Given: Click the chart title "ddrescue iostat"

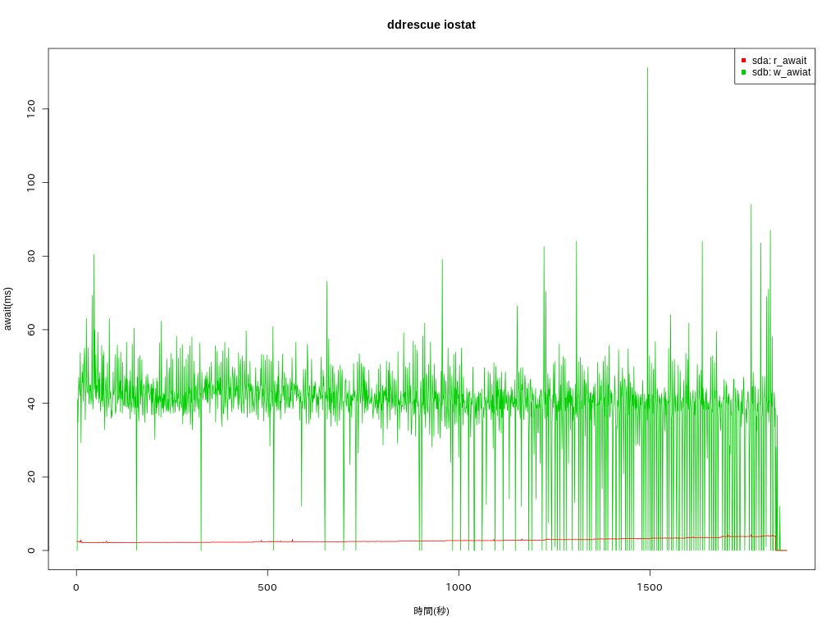Looking at the screenshot, I should (x=431, y=25).
